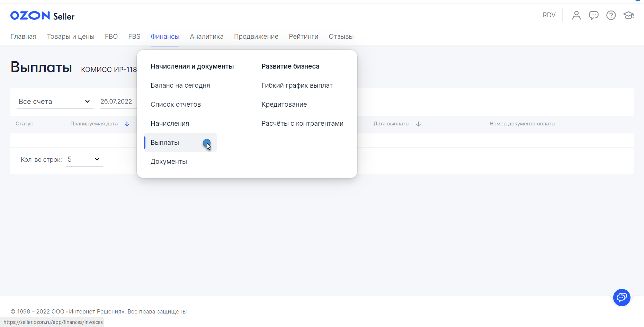Open the education graduation cap icon
The image size is (644, 327).
pyautogui.click(x=628, y=15)
